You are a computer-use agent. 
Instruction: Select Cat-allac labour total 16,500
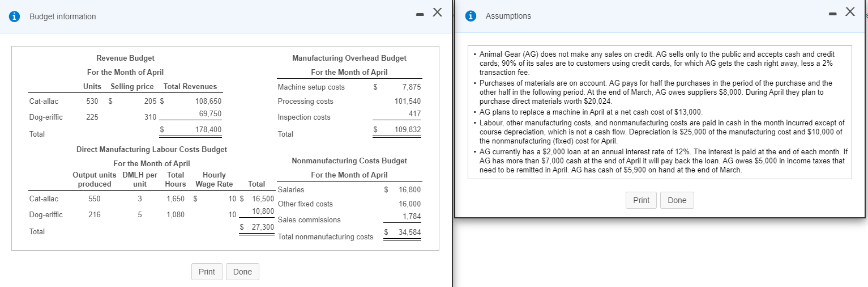263,199
